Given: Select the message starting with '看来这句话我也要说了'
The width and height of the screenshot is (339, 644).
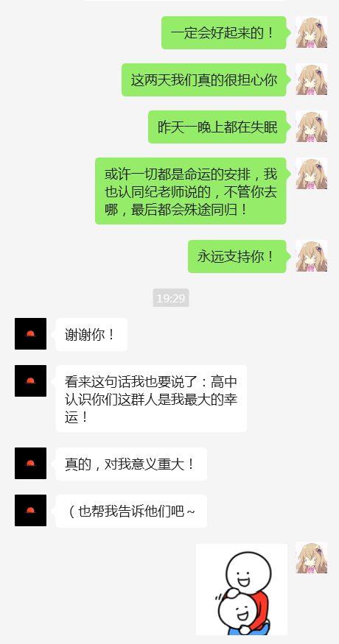Looking at the screenshot, I should 151,398.
